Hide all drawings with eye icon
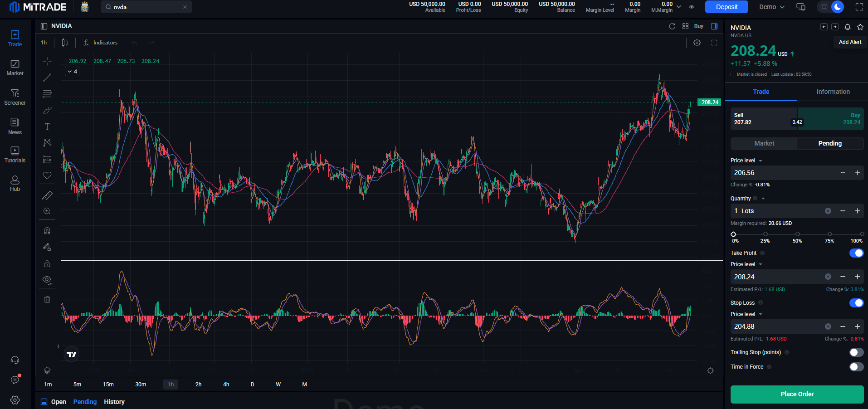This screenshot has height=409, width=868. (x=47, y=280)
